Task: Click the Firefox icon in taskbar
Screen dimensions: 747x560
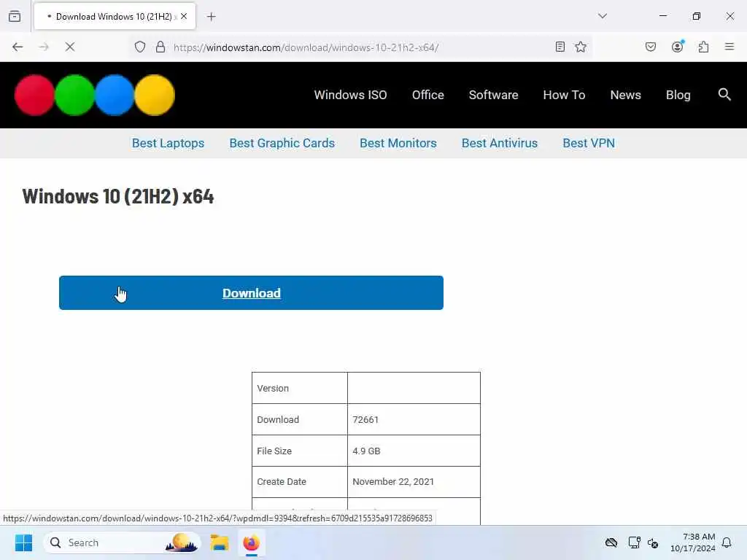Action: pyautogui.click(x=251, y=542)
